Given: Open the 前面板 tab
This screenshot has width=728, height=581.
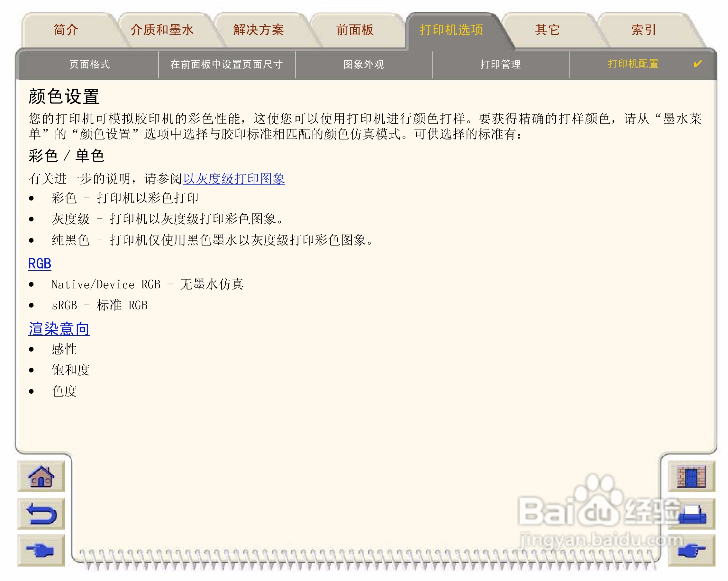Looking at the screenshot, I should 355,30.
